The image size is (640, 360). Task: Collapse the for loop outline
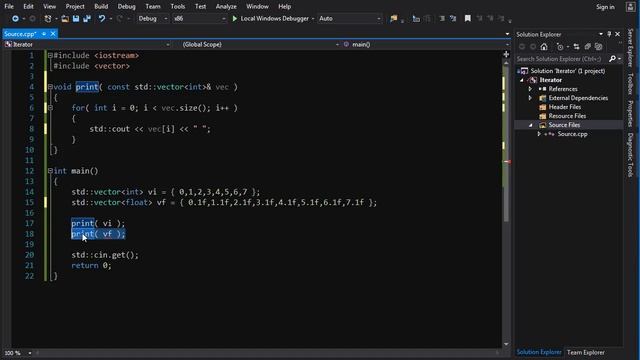point(50,108)
